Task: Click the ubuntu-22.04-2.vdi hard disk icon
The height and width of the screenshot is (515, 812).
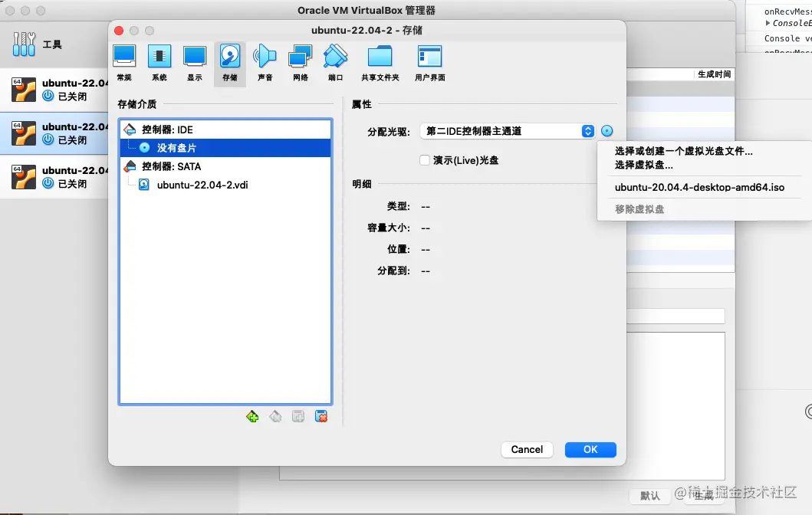Action: (x=144, y=185)
